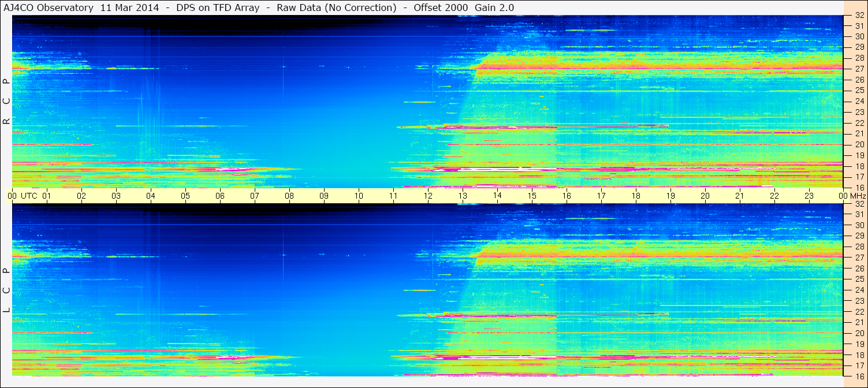Click the 18 MHz label in the LCP panel

[859, 355]
